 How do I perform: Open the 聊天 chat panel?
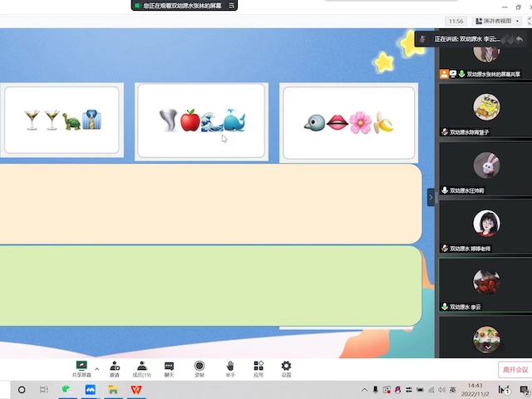click(x=169, y=369)
